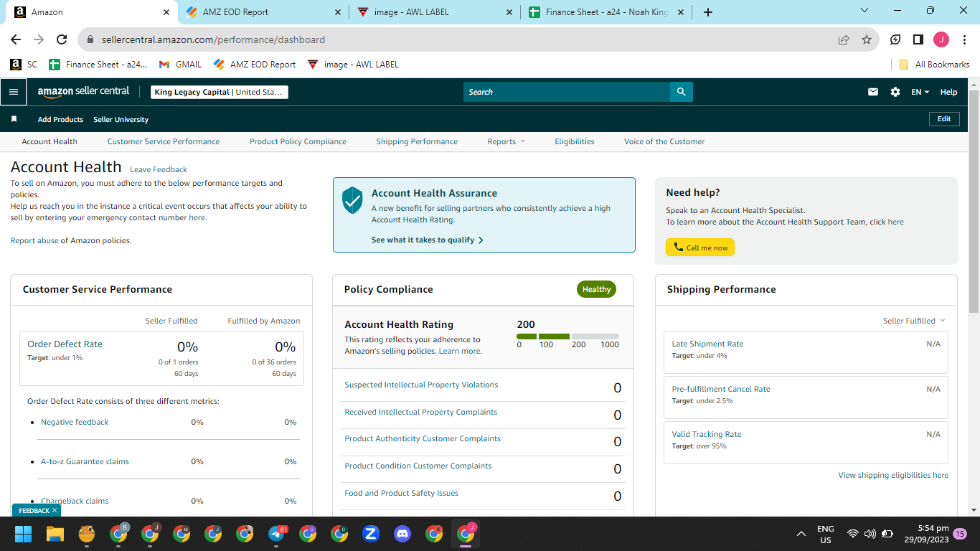This screenshot has width=980, height=551.
Task: Open the Leave Feedback link
Action: coord(159,169)
